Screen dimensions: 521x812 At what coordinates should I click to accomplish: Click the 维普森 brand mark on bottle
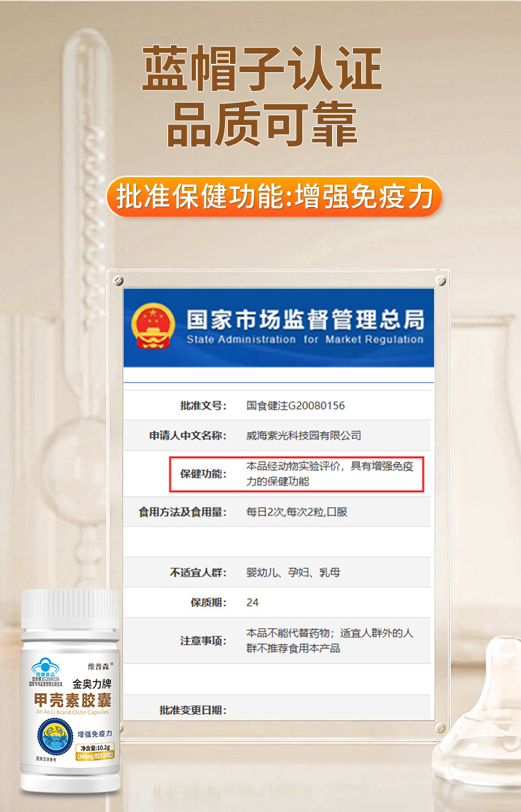[100, 666]
